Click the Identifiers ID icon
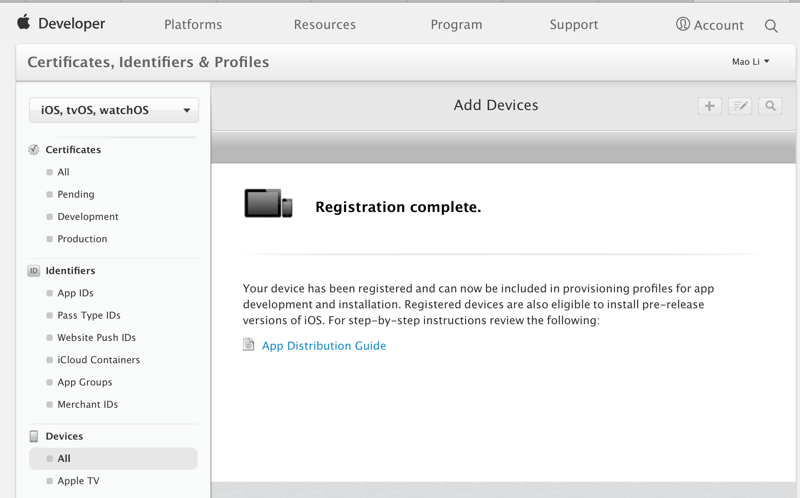 click(x=34, y=271)
